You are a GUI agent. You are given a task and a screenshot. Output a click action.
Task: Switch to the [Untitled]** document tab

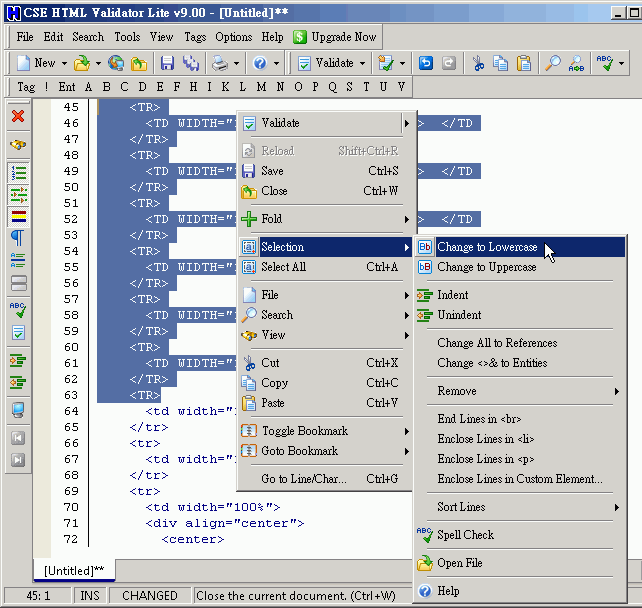point(74,570)
